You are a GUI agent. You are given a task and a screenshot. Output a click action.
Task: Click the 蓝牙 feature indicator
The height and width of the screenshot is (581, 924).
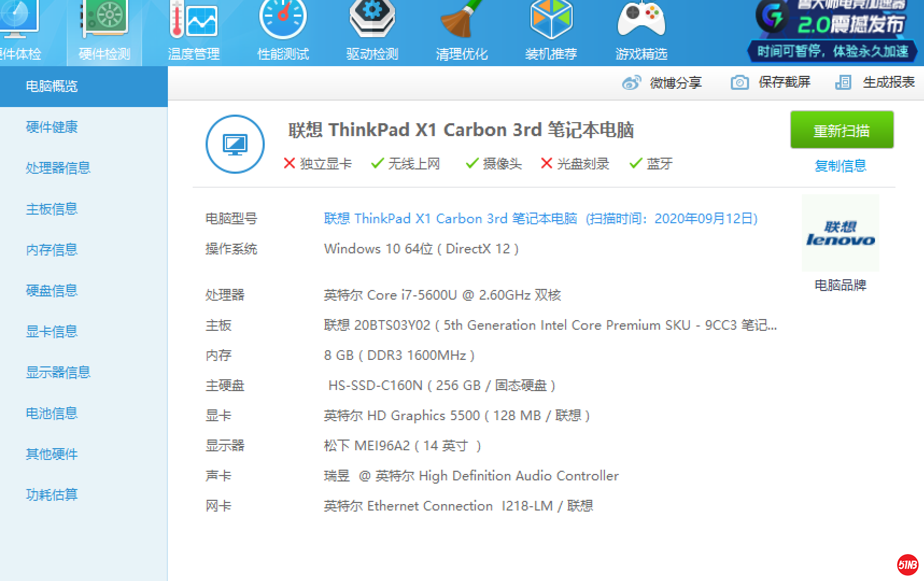pyautogui.click(x=651, y=164)
